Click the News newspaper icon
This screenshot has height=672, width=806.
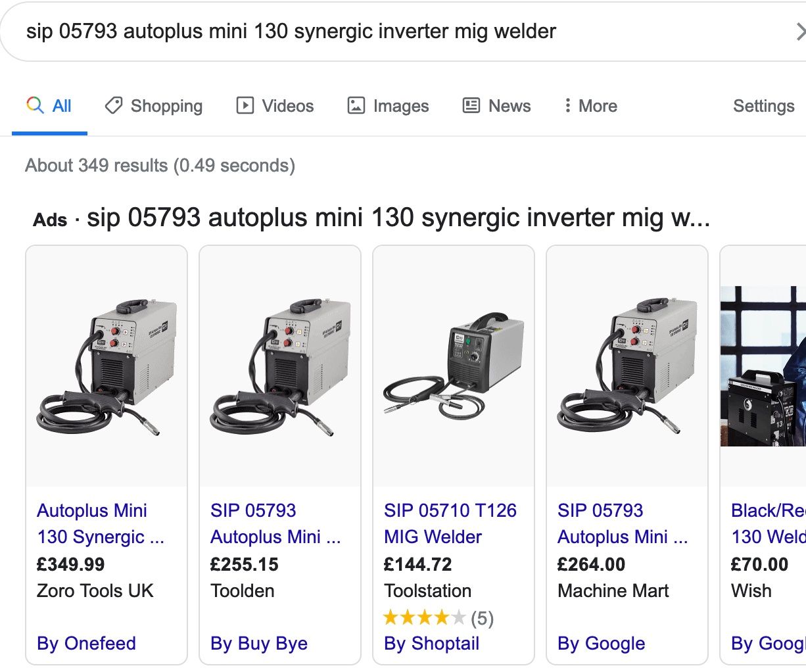click(471, 105)
